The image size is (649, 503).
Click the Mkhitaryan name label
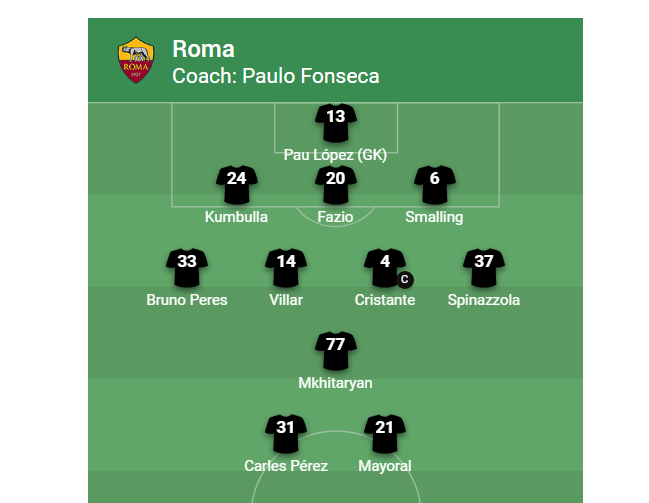[x=335, y=383]
